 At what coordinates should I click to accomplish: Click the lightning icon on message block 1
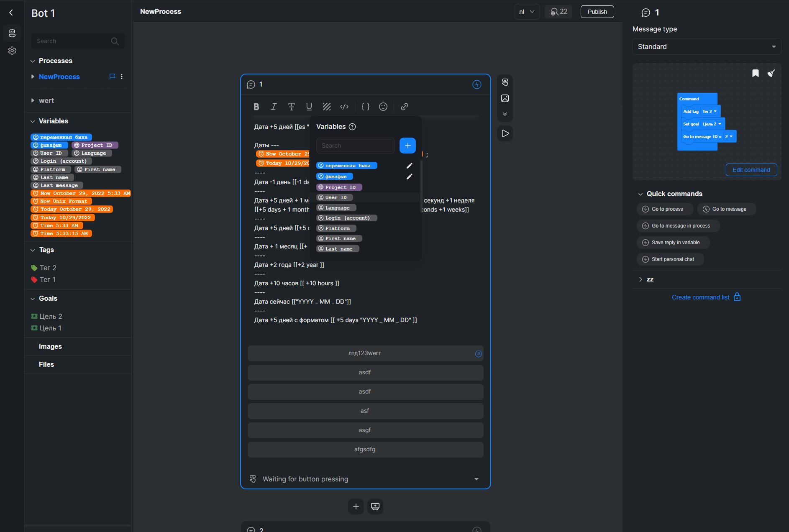476,84
